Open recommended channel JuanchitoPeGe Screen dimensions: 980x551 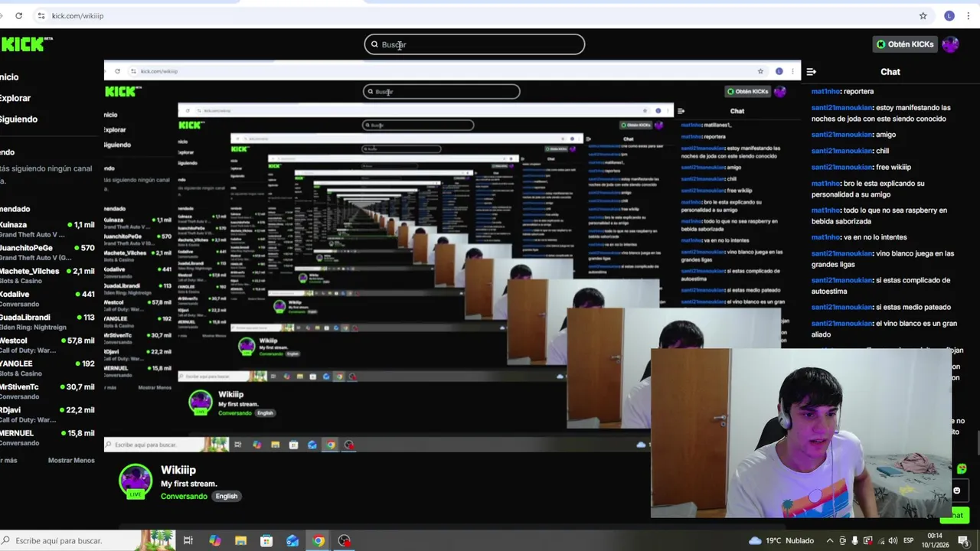click(47, 253)
